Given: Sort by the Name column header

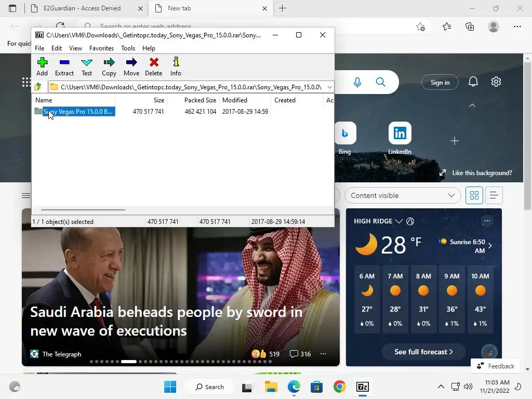Looking at the screenshot, I should 74,100.
